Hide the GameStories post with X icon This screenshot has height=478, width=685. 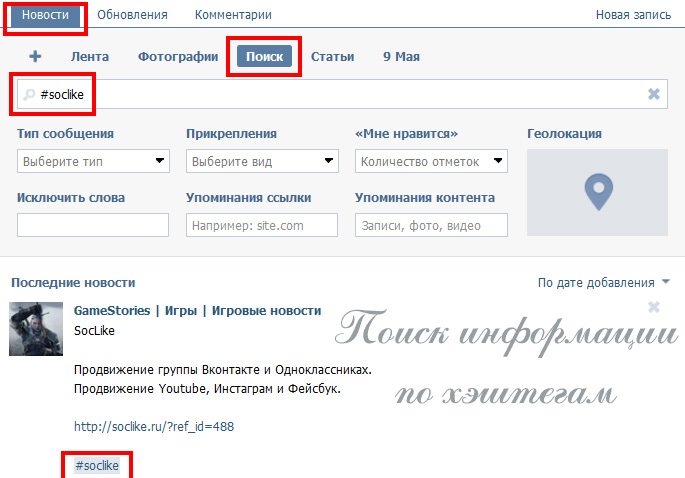(x=654, y=307)
